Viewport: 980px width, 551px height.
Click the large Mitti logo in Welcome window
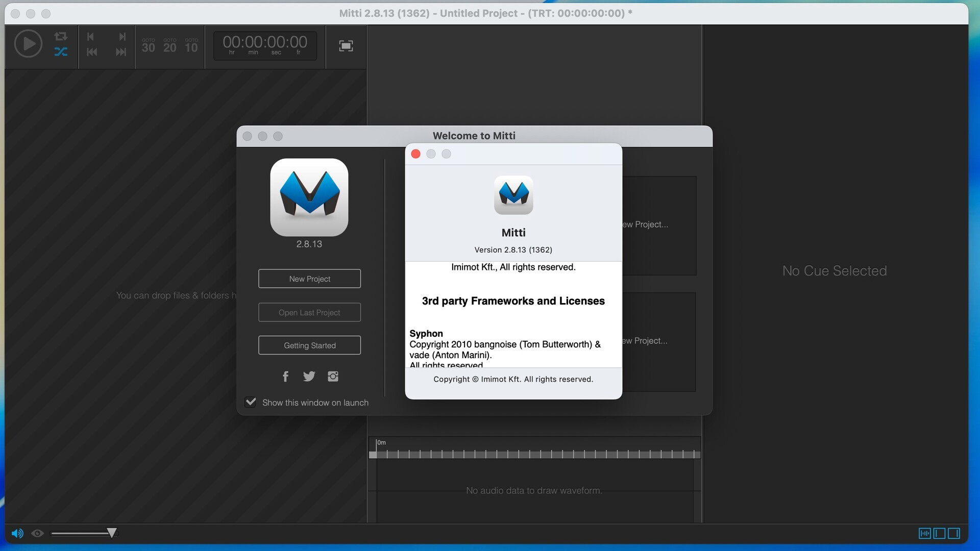pos(309,197)
